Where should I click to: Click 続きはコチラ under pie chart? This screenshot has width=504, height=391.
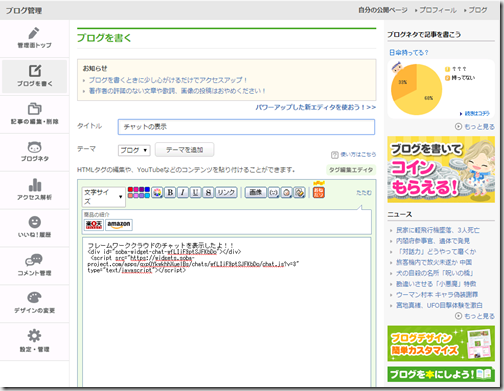click(x=477, y=113)
